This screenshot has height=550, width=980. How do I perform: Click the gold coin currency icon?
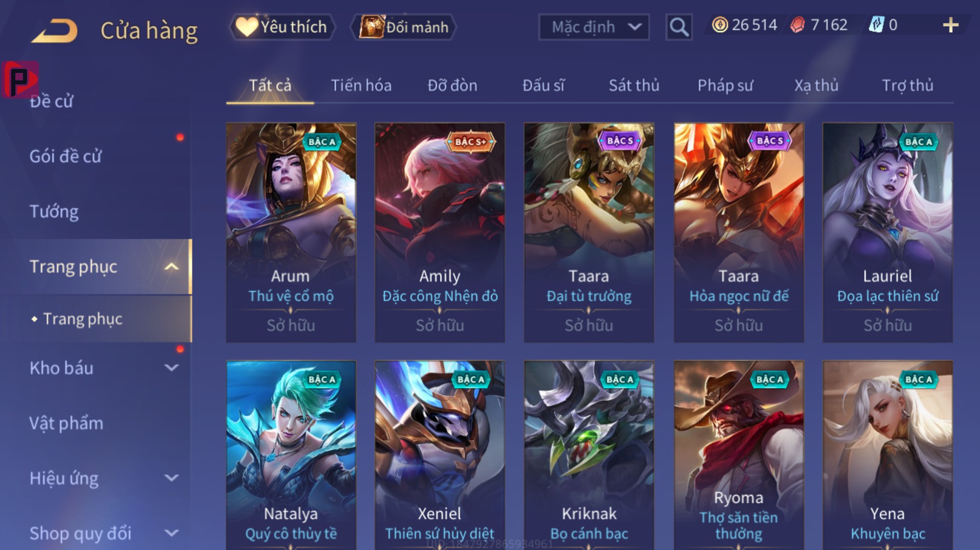[x=720, y=25]
